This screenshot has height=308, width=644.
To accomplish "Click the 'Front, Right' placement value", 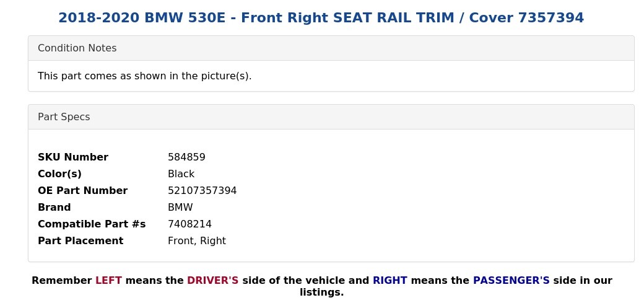I will pos(196,241).
